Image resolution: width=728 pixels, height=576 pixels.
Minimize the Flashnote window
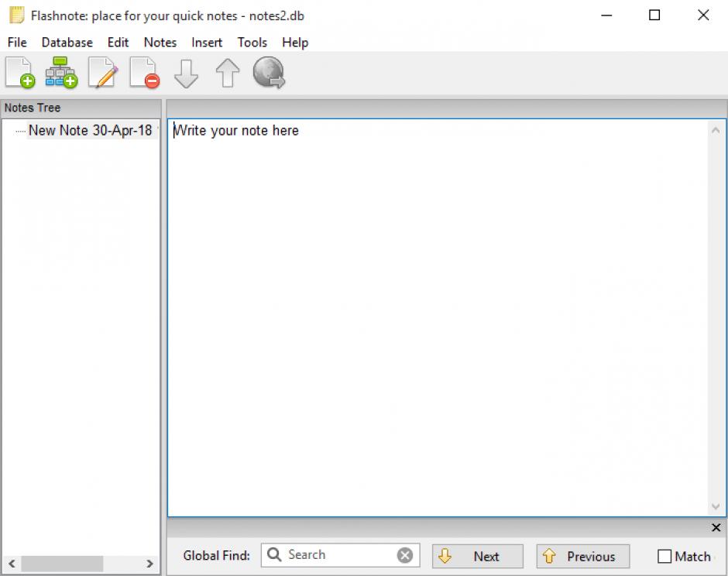[606, 15]
